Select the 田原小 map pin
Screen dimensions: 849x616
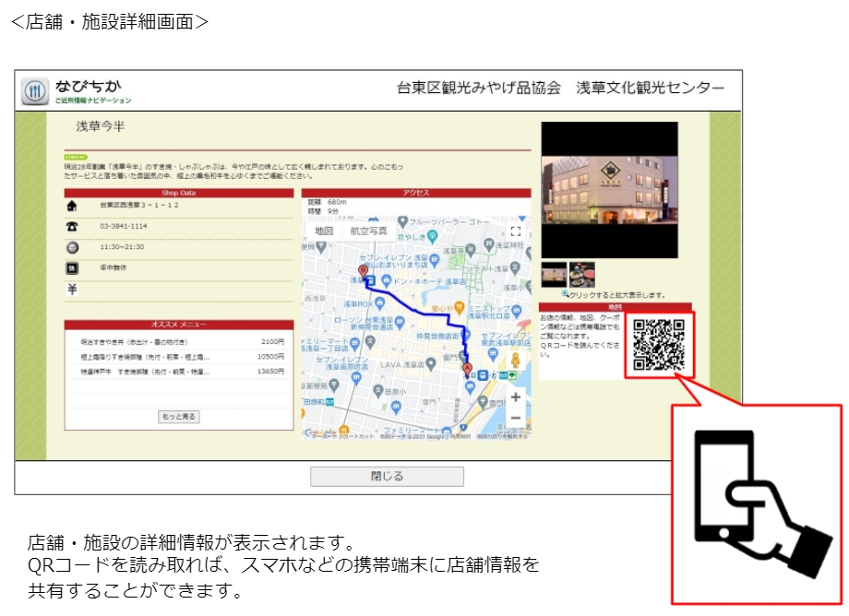coord(378,391)
